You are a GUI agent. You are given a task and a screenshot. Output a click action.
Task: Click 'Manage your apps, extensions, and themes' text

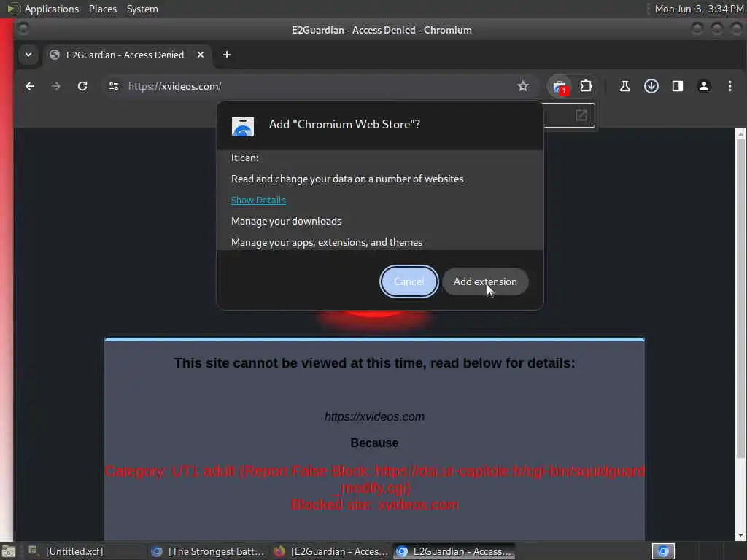[327, 242]
